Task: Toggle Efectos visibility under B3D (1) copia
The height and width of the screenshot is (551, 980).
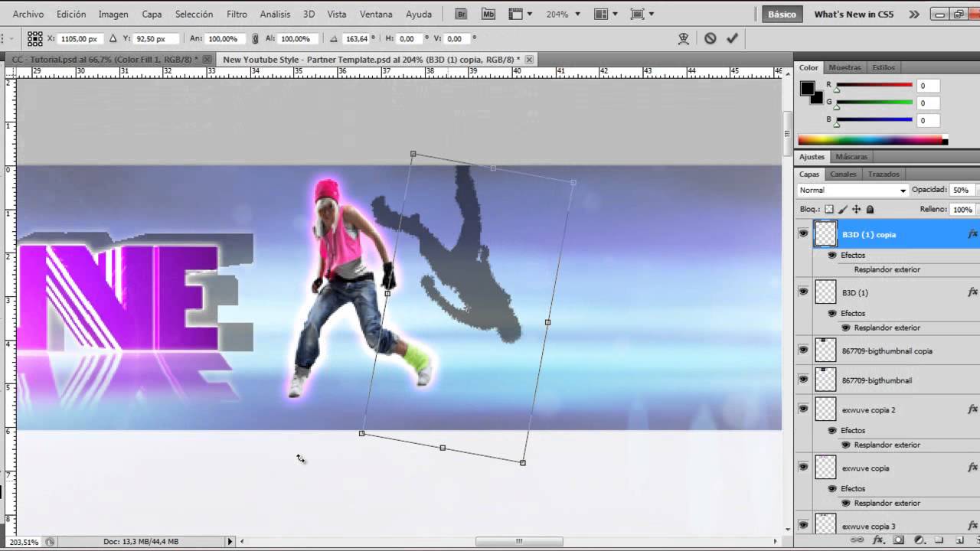Action: click(x=832, y=255)
